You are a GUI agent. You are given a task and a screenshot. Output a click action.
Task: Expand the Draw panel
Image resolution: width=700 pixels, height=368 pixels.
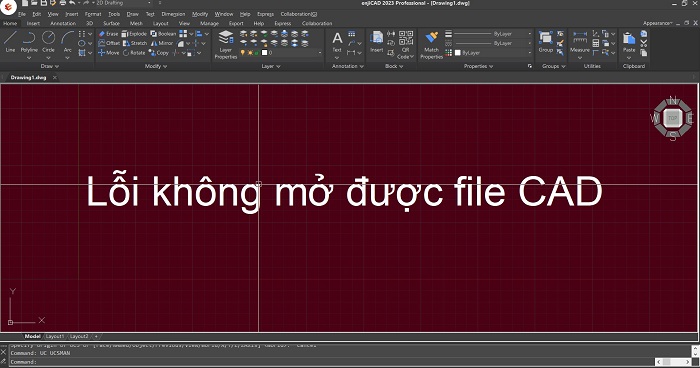click(50, 66)
